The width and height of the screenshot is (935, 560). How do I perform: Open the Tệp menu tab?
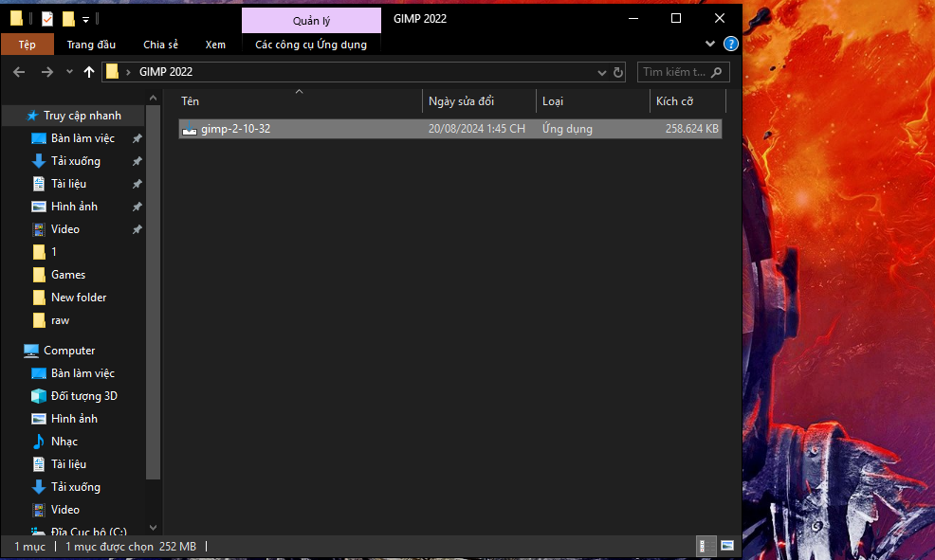tap(27, 44)
